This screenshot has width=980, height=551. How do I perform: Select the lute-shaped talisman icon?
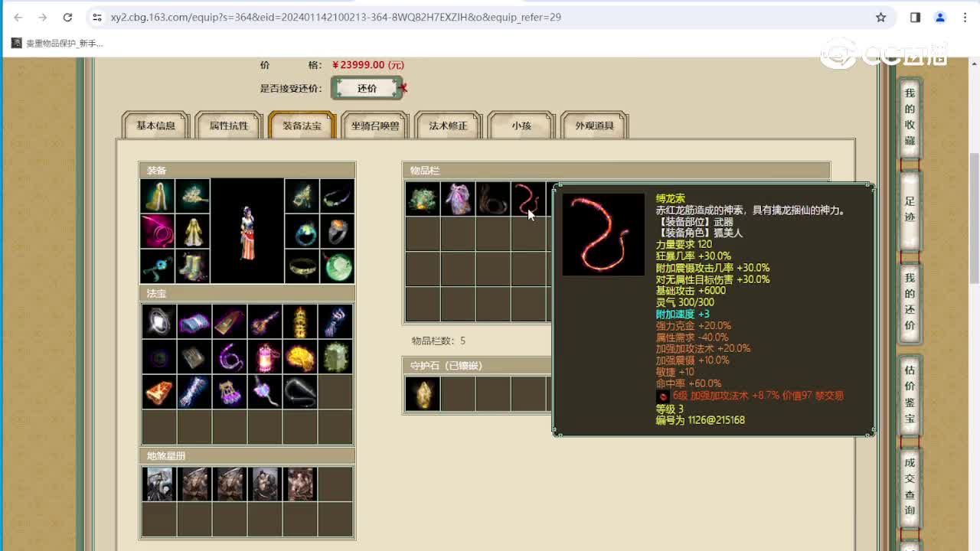[x=265, y=321]
